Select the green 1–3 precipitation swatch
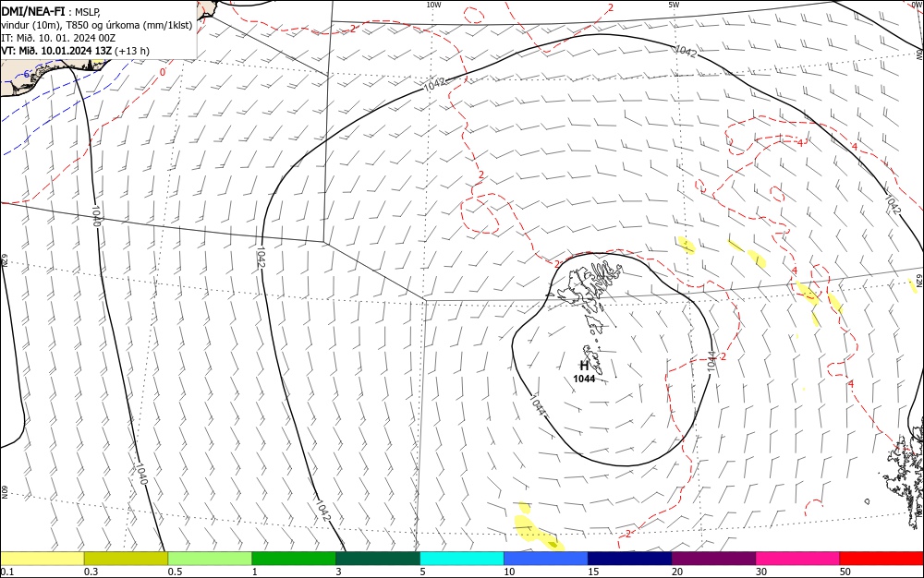The width and height of the screenshot is (924, 578). click(294, 559)
